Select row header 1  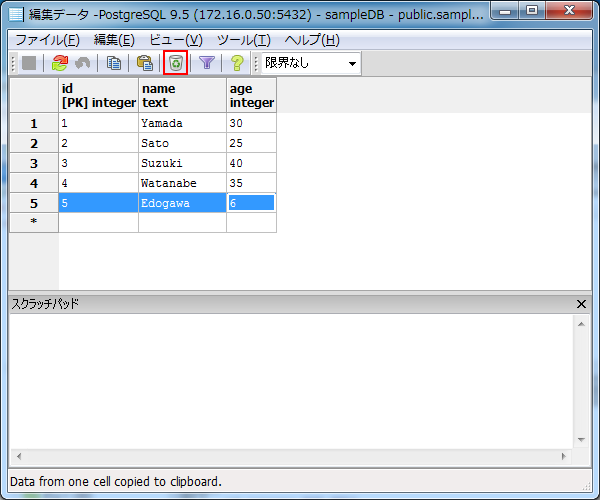click(34, 123)
